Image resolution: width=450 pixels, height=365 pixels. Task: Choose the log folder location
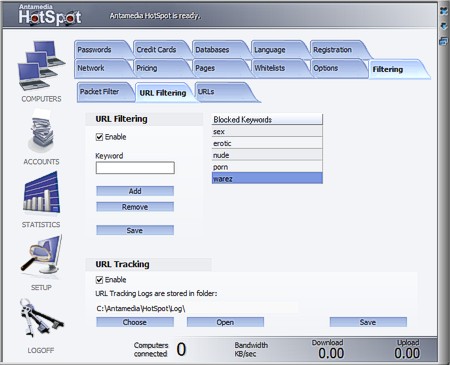[x=135, y=322]
